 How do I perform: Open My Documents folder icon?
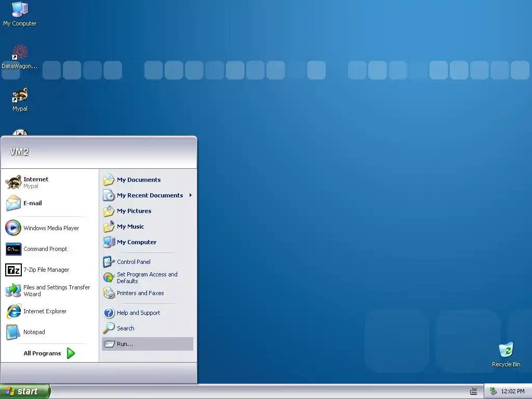(109, 180)
